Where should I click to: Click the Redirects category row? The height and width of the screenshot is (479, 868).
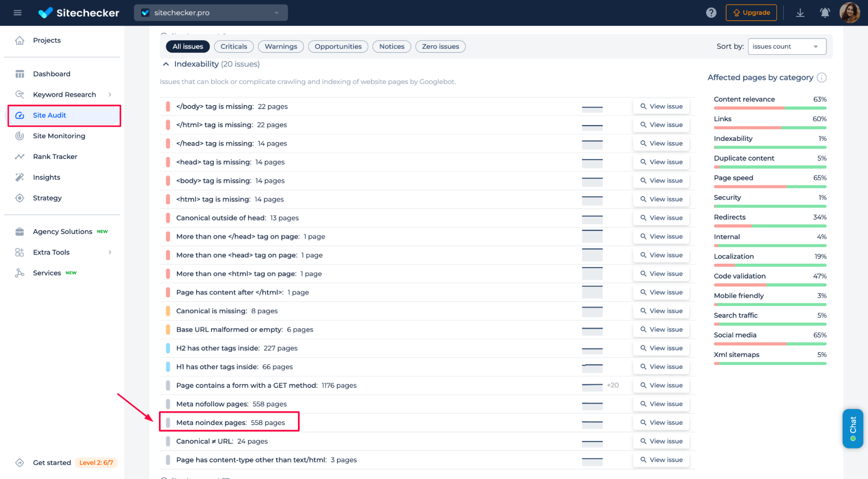coord(770,221)
